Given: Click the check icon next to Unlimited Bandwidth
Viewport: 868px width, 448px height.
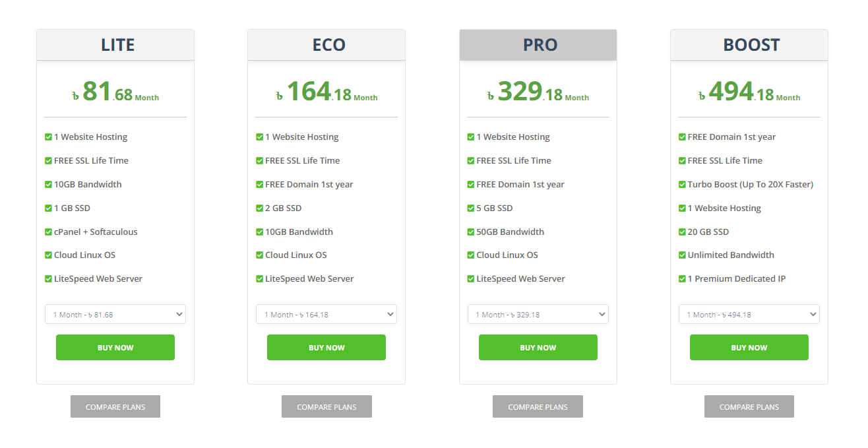Looking at the screenshot, I should pos(682,255).
